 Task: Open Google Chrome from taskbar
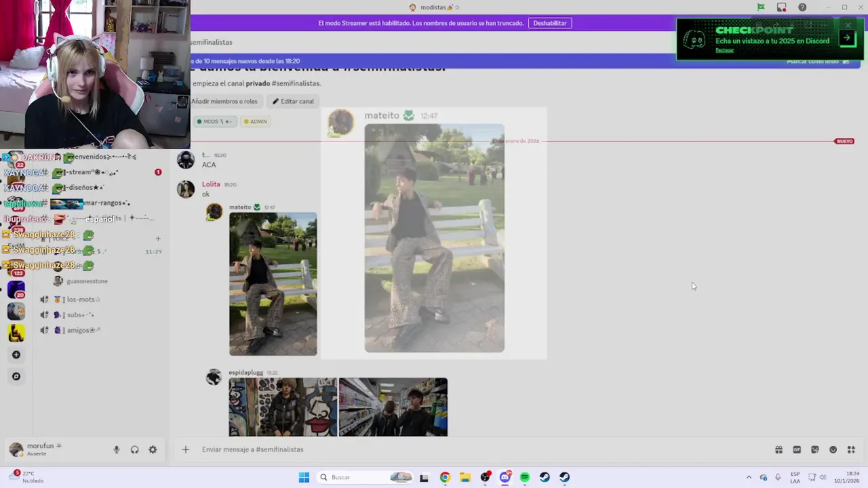point(445,477)
